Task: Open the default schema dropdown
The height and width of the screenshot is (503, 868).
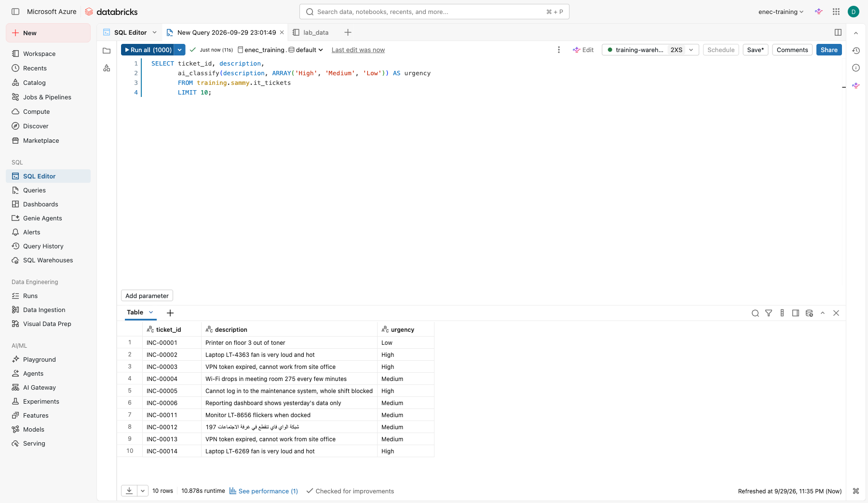Action: click(x=306, y=50)
